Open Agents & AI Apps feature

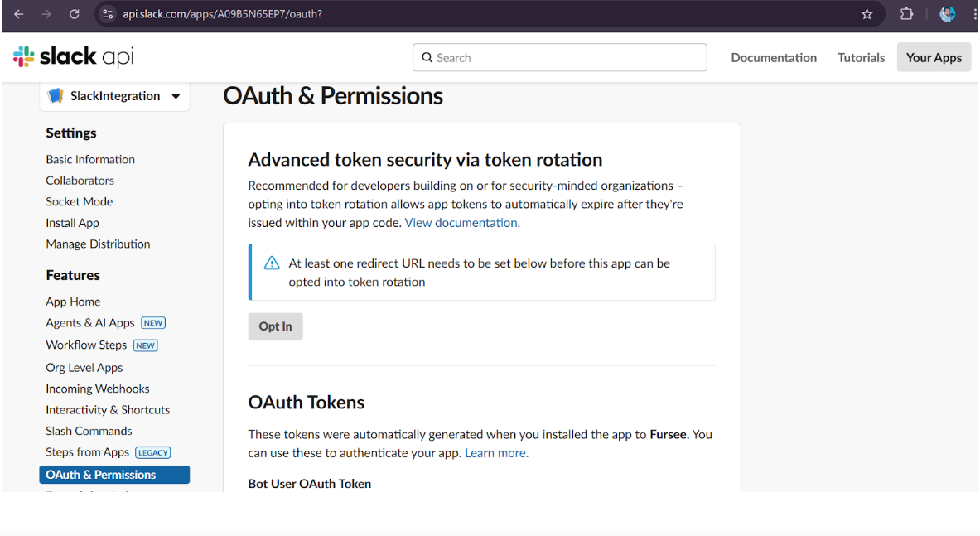tap(90, 323)
